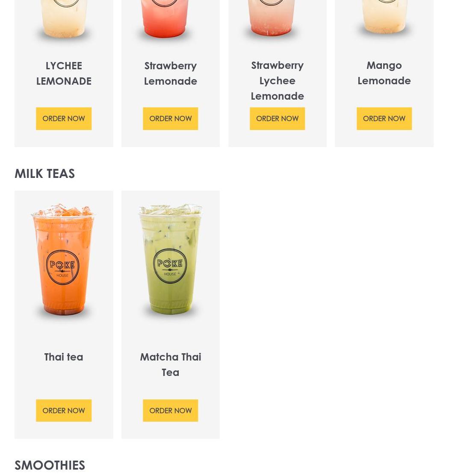Click the LYCHEE LEMONADE title
Viewport: 449px width, 476px height.
(x=64, y=74)
